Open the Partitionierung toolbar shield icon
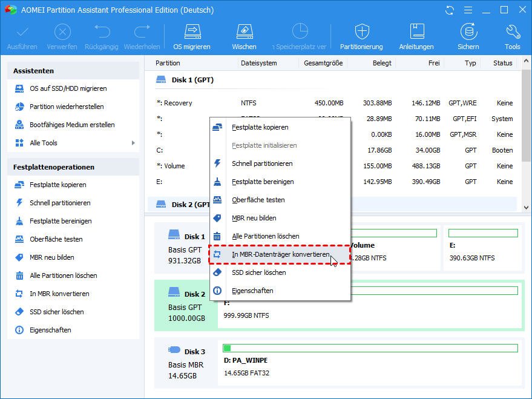 coord(362,32)
